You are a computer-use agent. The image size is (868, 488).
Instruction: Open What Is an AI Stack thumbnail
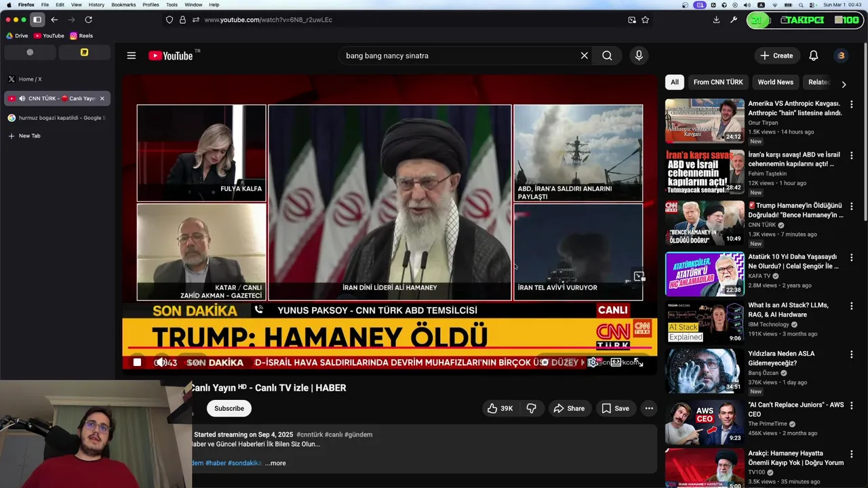point(705,323)
